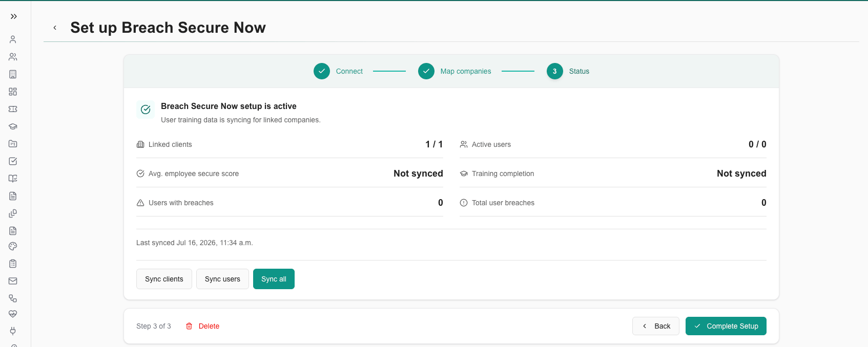This screenshot has height=347, width=868.
Task: Click the '1 / 1' linked clients value
Action: click(434, 144)
